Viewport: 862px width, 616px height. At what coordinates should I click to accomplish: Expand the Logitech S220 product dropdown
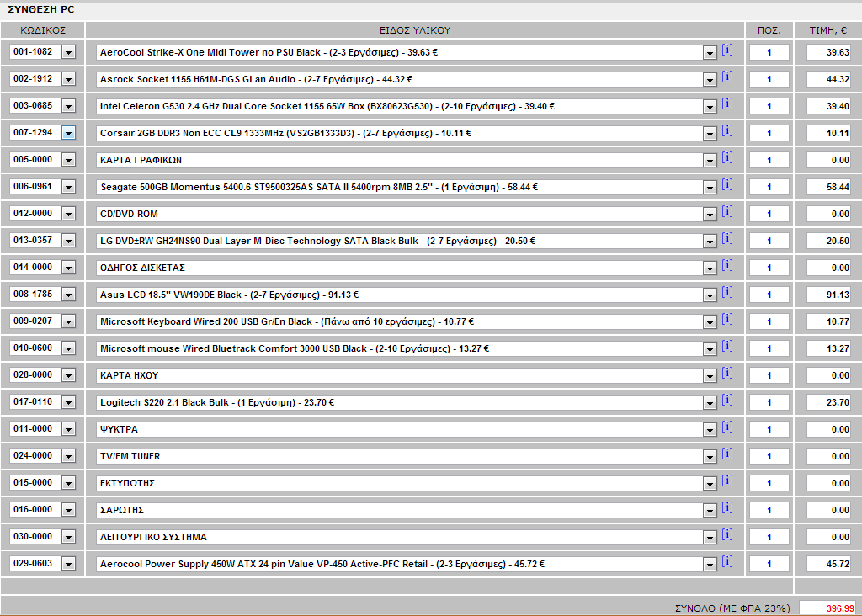(x=710, y=403)
